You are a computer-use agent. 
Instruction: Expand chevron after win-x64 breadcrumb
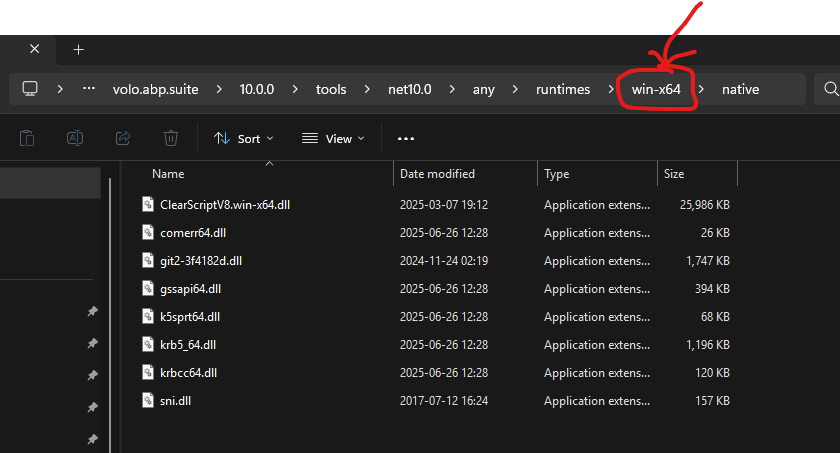(x=701, y=89)
